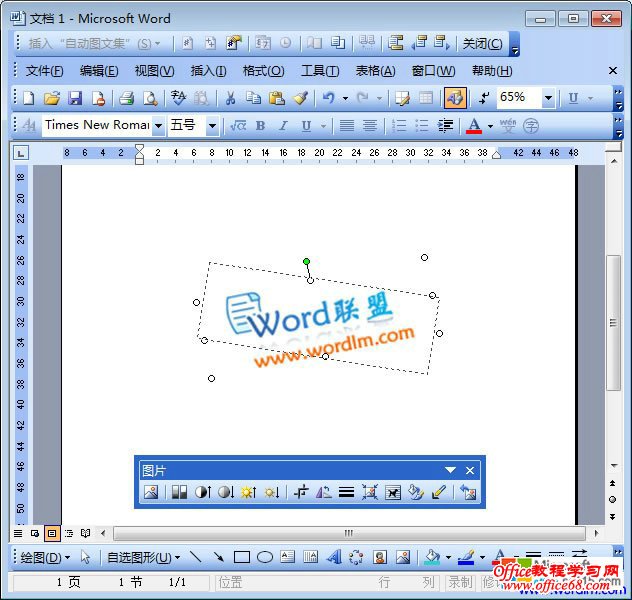Expand the Undo history arrow
Image resolution: width=632 pixels, height=600 pixels.
click(345, 98)
